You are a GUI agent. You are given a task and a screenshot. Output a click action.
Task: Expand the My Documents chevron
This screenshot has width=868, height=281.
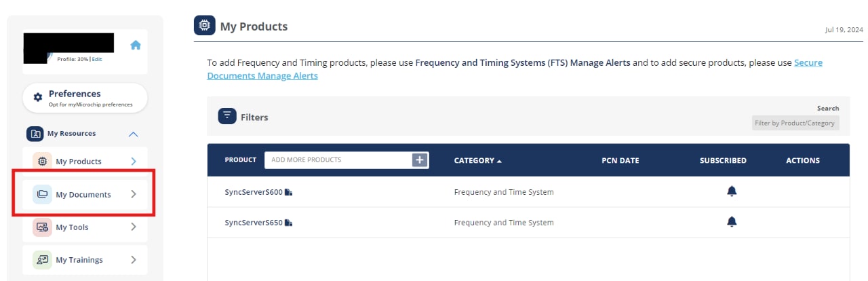[x=134, y=194]
